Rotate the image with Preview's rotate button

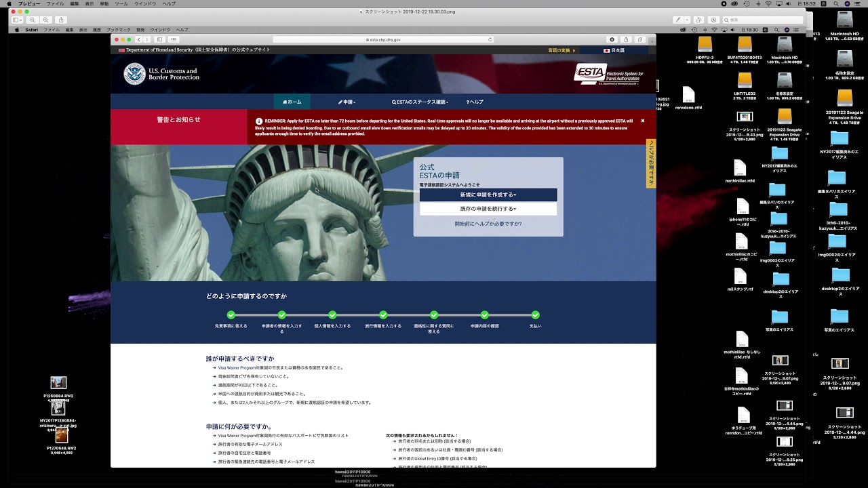(698, 20)
